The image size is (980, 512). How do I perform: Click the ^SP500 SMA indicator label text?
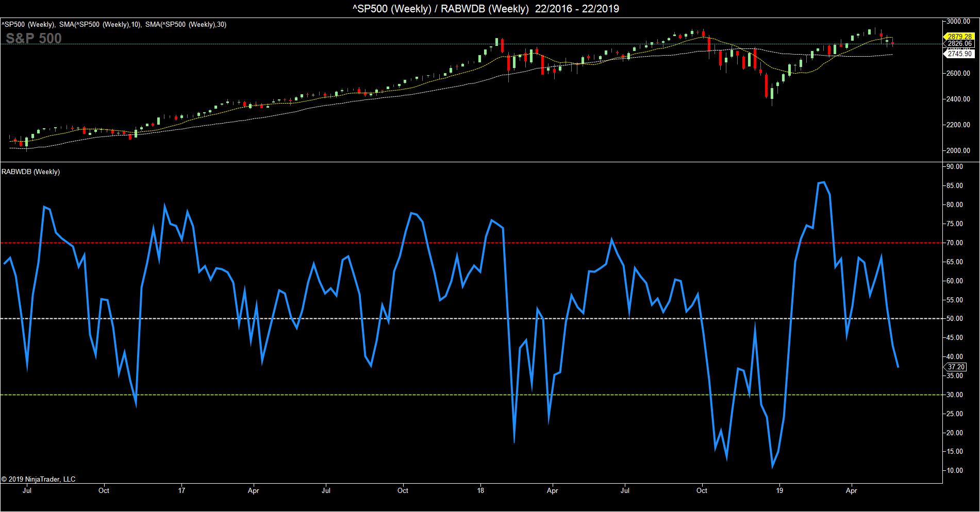tap(113, 24)
